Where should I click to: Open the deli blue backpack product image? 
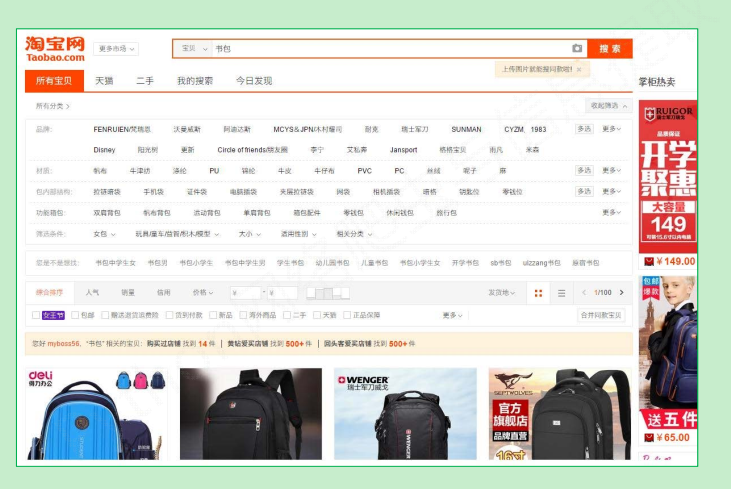coord(97,414)
